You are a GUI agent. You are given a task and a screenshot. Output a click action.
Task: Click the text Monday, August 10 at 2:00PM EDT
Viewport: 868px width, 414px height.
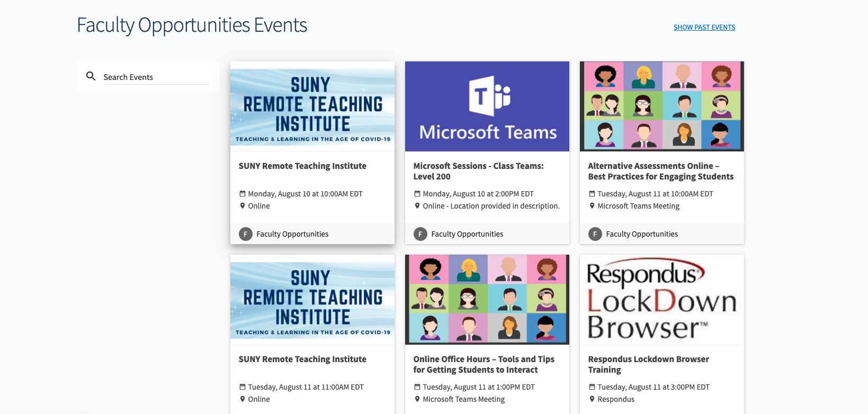(478, 194)
